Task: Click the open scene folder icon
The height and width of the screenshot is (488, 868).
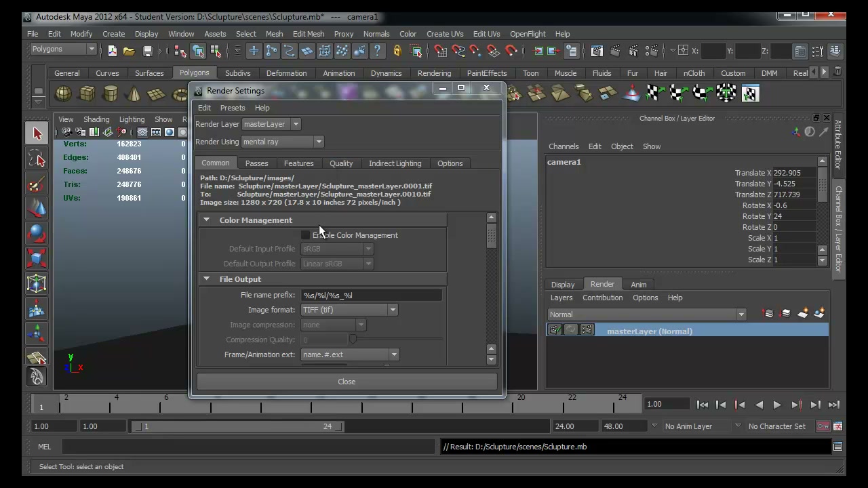Action: (129, 50)
